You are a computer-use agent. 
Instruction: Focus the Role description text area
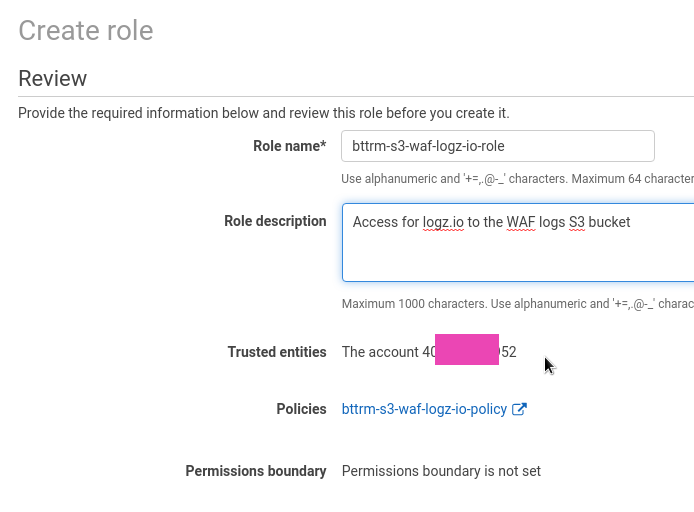tap(518, 243)
